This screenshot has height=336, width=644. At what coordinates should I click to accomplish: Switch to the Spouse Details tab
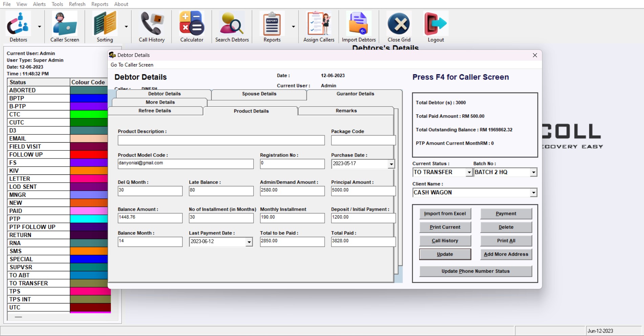[x=259, y=94]
